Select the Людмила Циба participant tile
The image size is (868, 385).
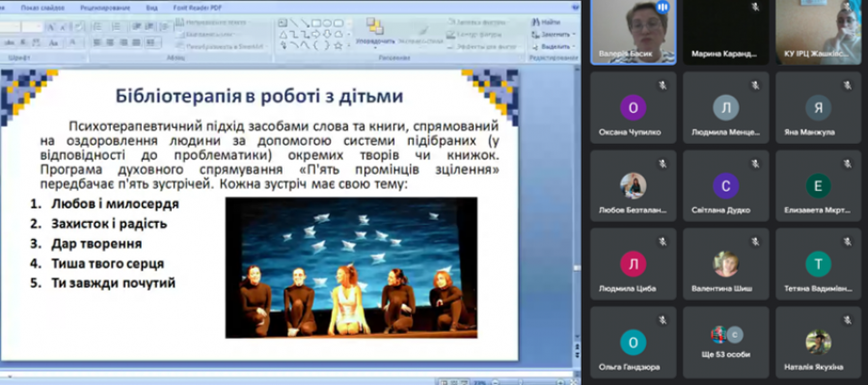pos(633,263)
